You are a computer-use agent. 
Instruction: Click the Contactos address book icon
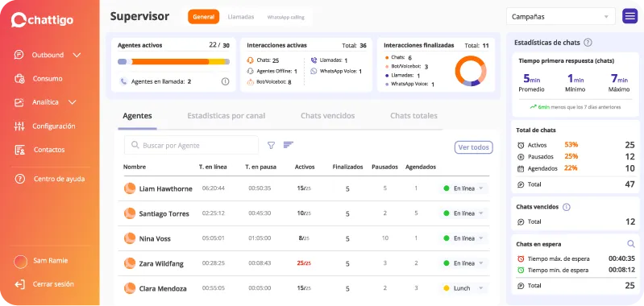(x=19, y=150)
